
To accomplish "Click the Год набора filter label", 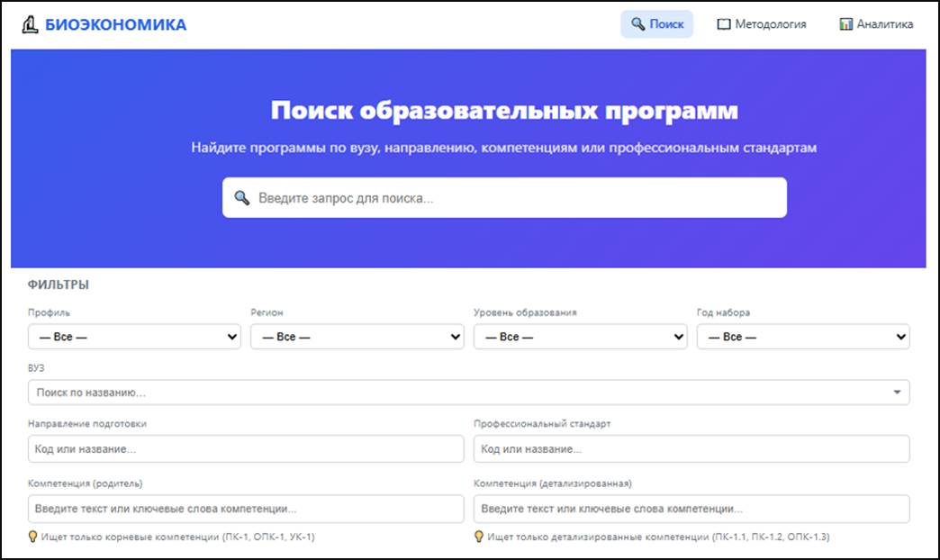I will [x=723, y=312].
